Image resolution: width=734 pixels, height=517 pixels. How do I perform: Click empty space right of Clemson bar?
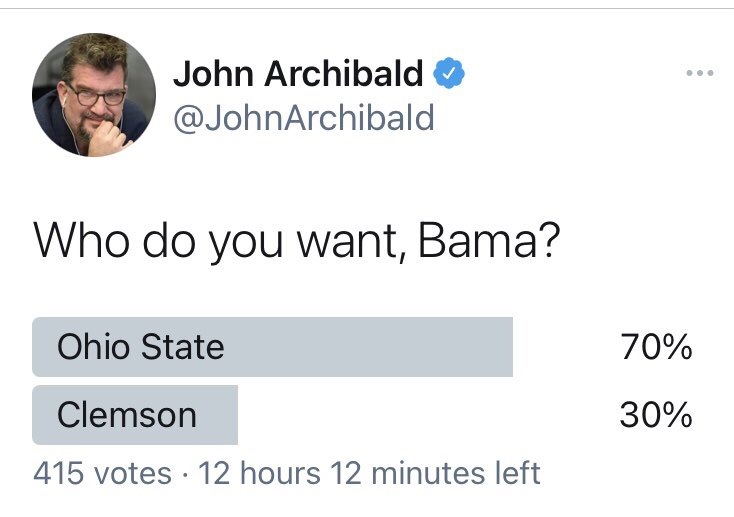(x=420, y=414)
